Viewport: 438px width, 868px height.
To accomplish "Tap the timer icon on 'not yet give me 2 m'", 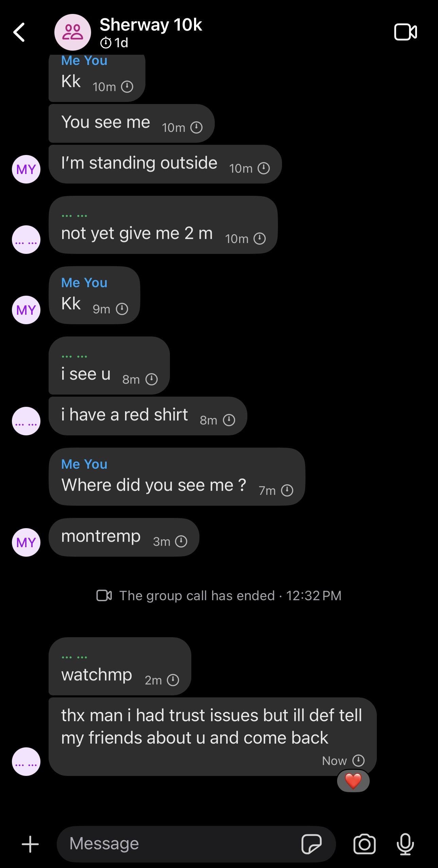I will pyautogui.click(x=260, y=239).
